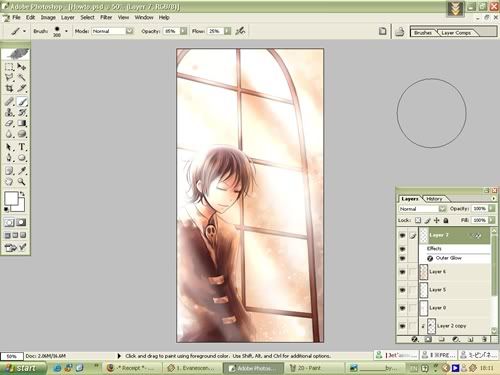This screenshot has height=375, width=500.
Task: Select the Eraser tool
Action: [x=9, y=123]
